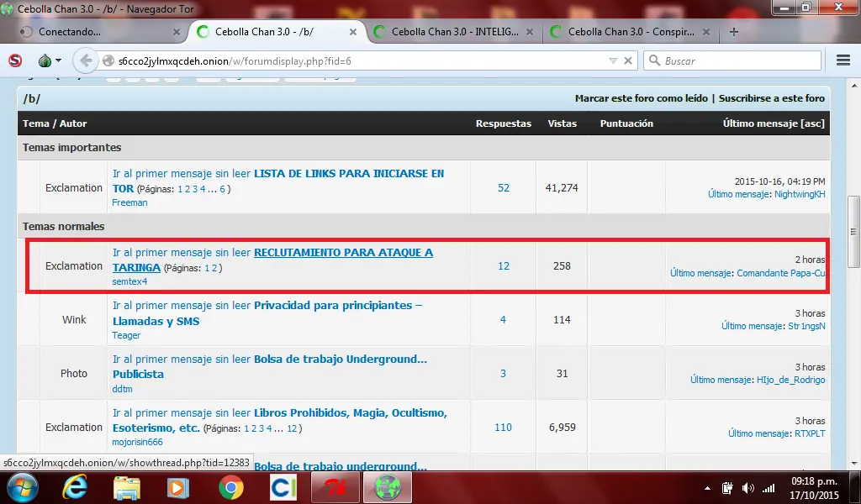861x504 pixels.
Task: Click the NoScript S icon in toolbar
Action: pyautogui.click(x=15, y=60)
